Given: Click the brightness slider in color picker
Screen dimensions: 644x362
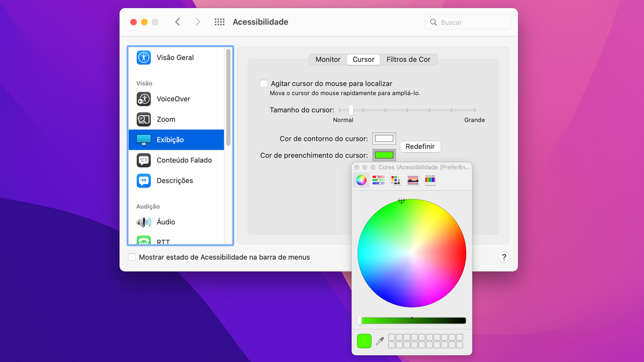Looking at the screenshot, I should tap(412, 321).
